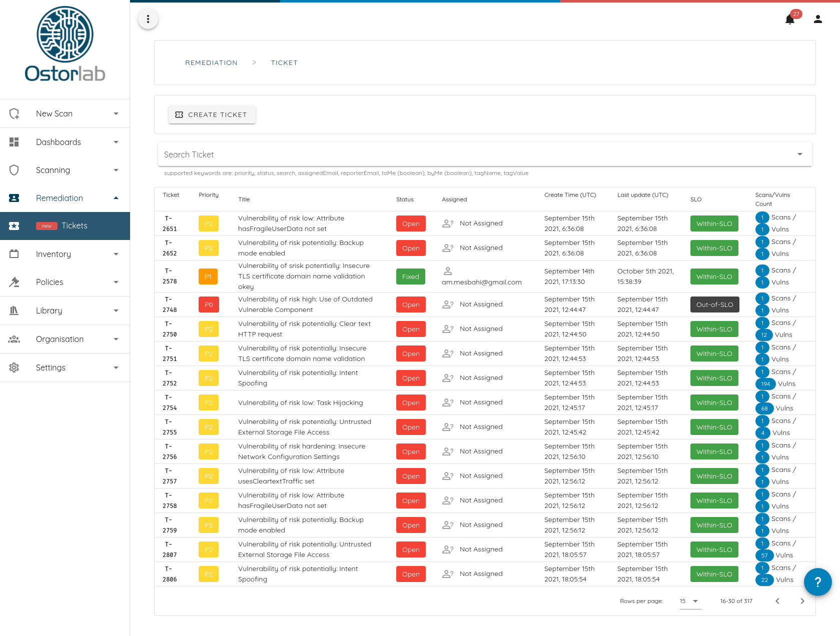Click the Status column header
Image resolution: width=840 pixels, height=636 pixels.
coord(405,199)
